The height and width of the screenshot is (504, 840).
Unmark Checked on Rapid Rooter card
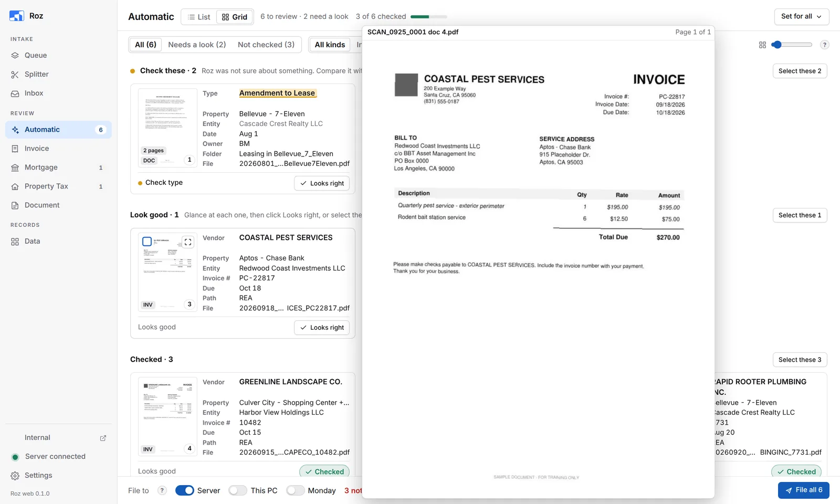pyautogui.click(x=796, y=471)
